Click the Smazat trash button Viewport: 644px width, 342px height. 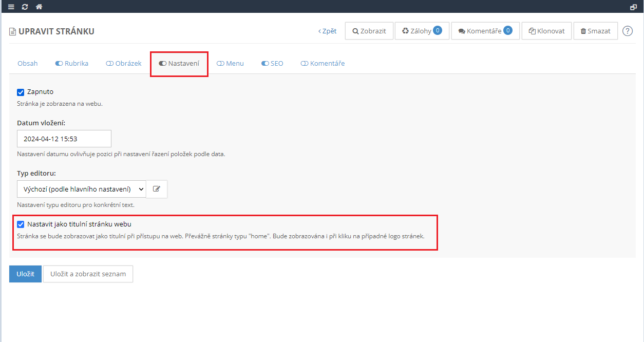tap(595, 31)
